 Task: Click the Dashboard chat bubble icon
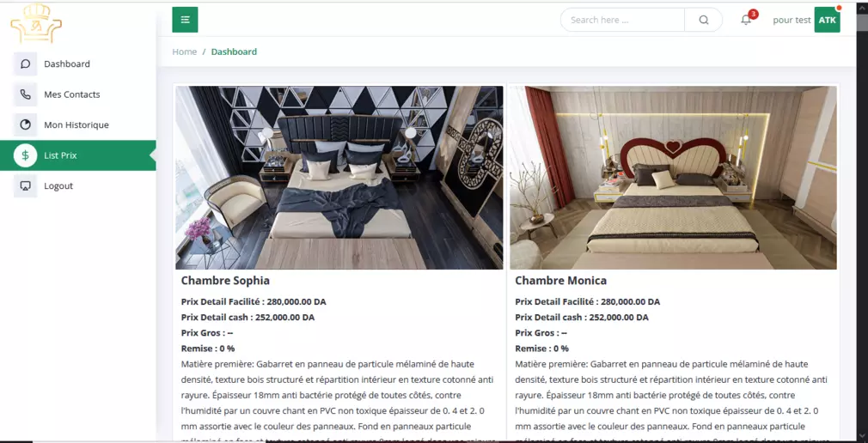pos(26,64)
